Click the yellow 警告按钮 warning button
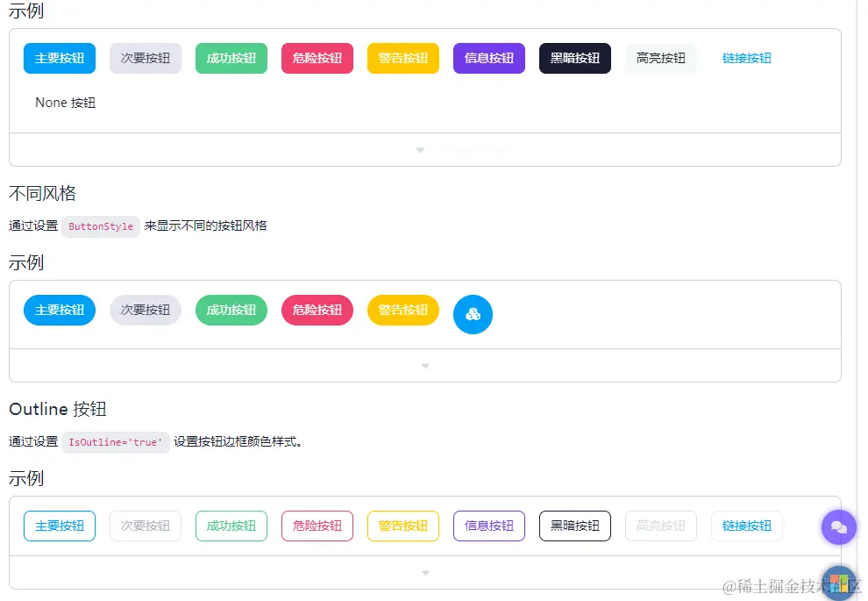The image size is (868, 601). pos(402,57)
